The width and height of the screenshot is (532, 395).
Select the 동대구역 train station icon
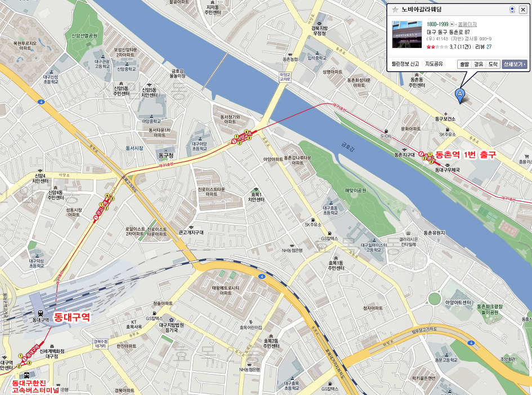coord(41,313)
